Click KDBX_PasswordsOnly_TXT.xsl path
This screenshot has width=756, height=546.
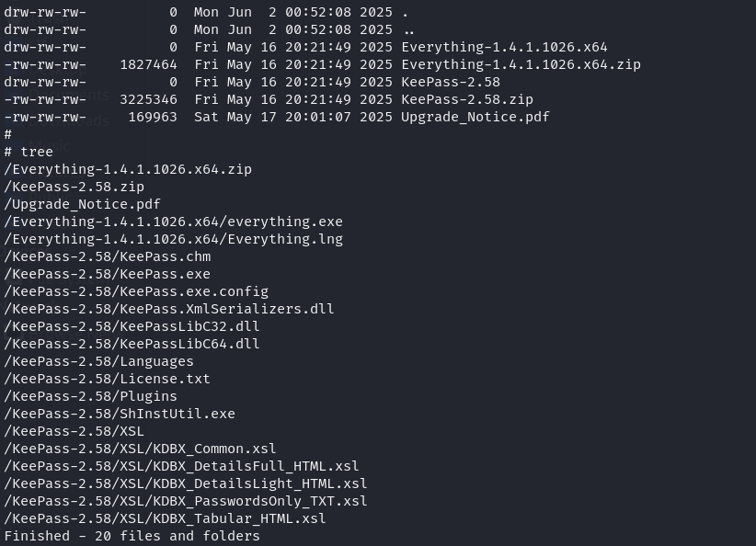click(186, 501)
